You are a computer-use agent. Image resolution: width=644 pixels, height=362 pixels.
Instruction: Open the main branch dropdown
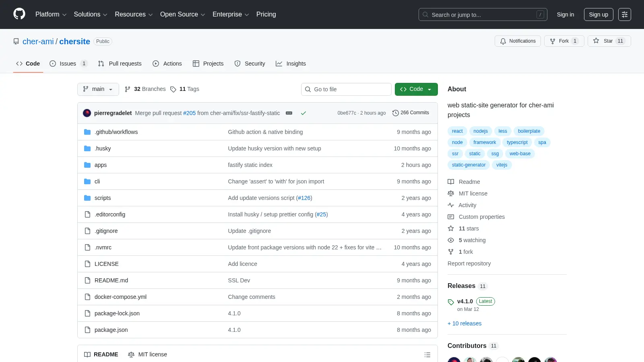(x=98, y=89)
